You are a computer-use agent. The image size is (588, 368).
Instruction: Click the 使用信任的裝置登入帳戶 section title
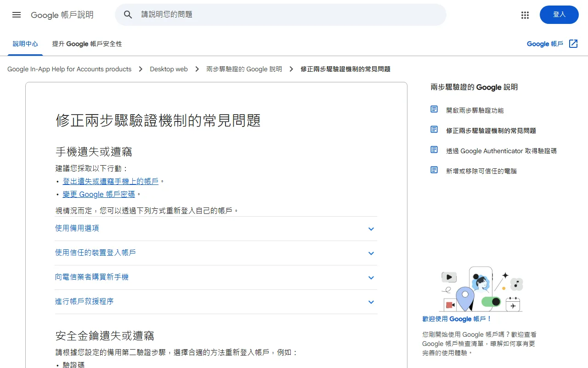pos(95,253)
